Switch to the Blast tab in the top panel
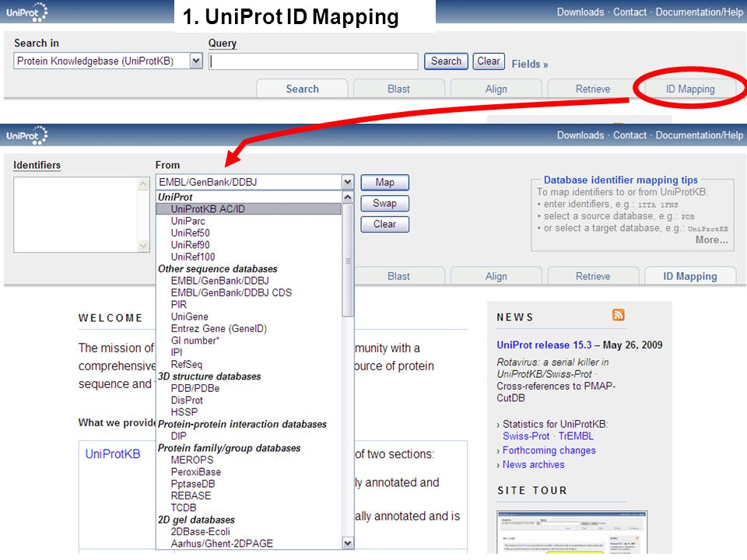Image resolution: width=747 pixels, height=560 pixels. point(398,89)
